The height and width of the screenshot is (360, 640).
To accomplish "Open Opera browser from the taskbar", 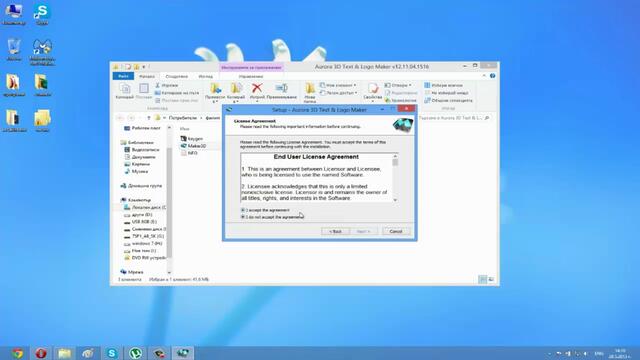I will 40,353.
